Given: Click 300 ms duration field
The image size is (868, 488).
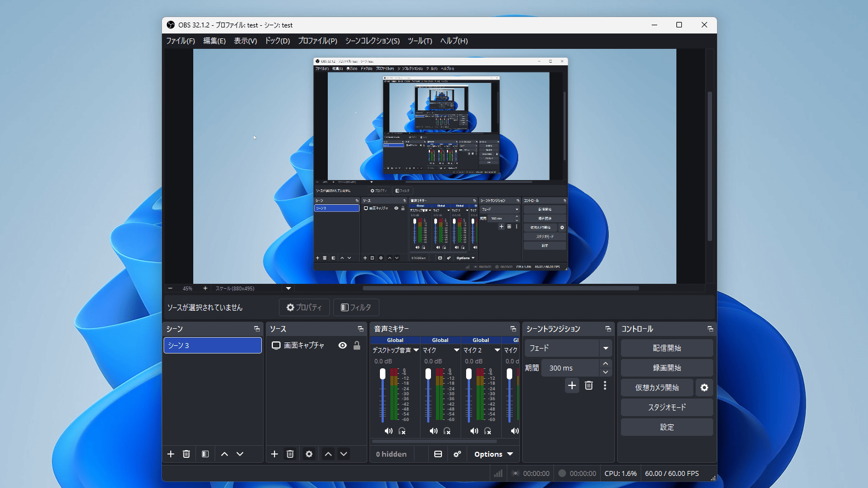Looking at the screenshot, I should [x=570, y=368].
